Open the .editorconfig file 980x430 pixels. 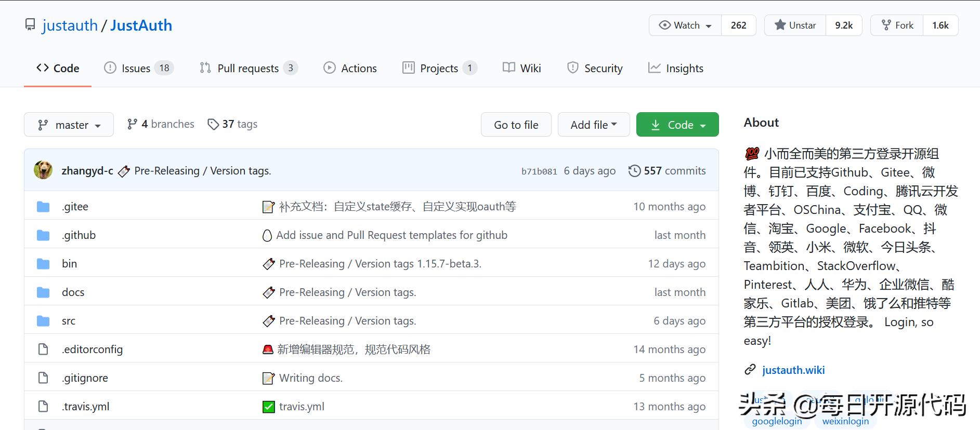(x=92, y=350)
